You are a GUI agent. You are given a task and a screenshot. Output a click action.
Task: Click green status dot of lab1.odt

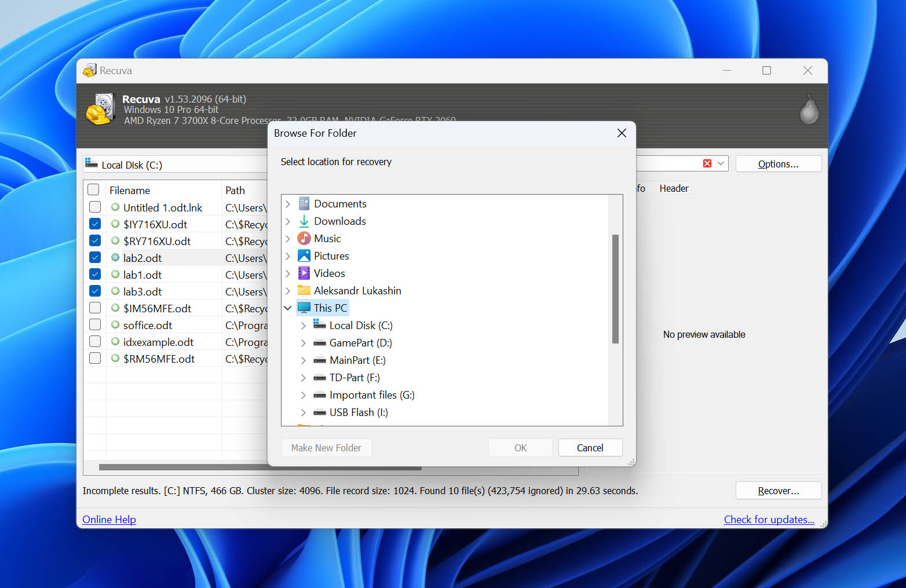pos(115,275)
